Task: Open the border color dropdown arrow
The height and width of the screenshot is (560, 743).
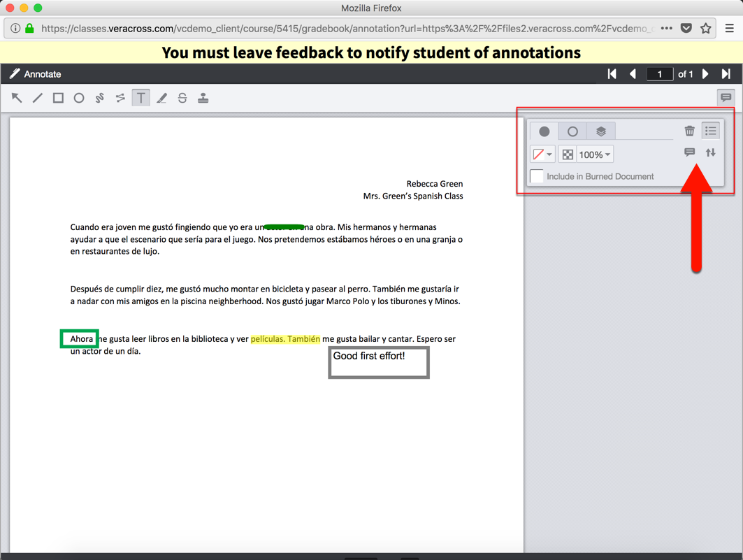Action: tap(551, 154)
